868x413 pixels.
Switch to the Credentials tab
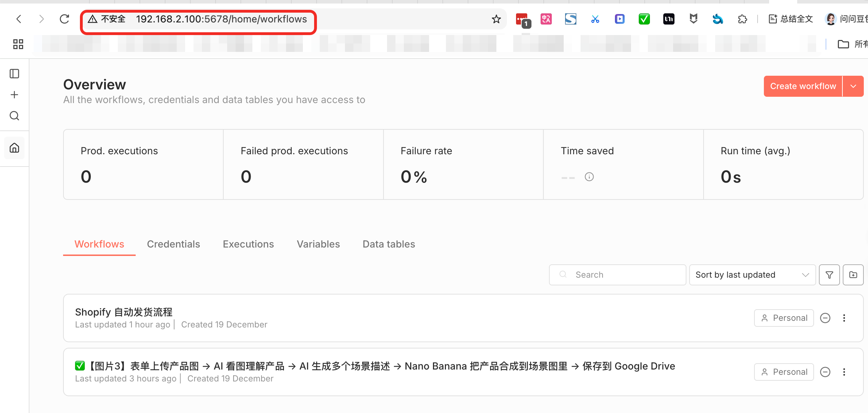pyautogui.click(x=173, y=244)
